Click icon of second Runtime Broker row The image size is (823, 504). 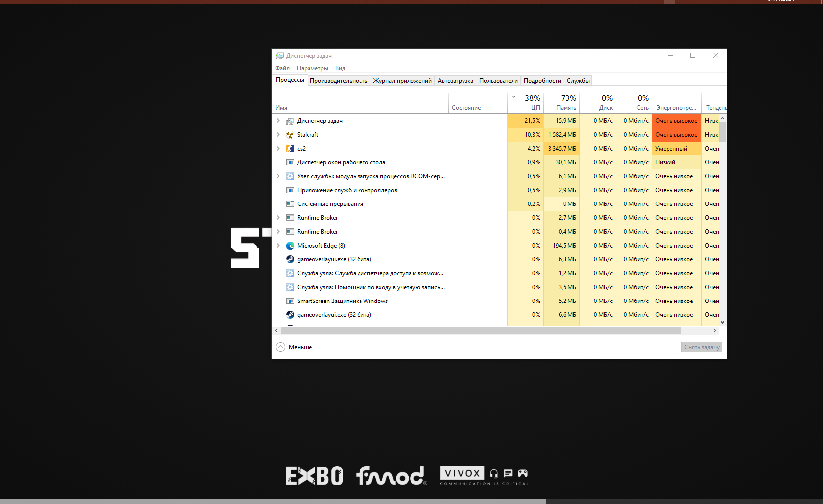pyautogui.click(x=290, y=232)
